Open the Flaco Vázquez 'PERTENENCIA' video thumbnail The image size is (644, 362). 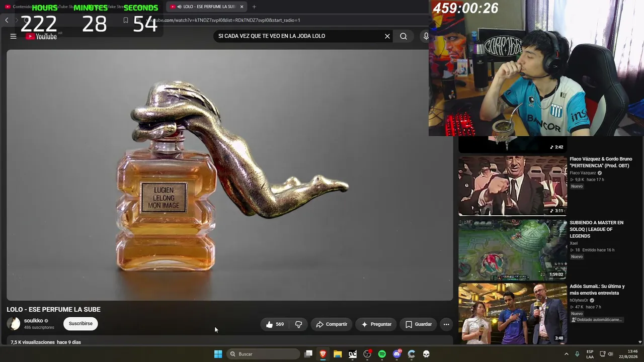pyautogui.click(x=513, y=186)
